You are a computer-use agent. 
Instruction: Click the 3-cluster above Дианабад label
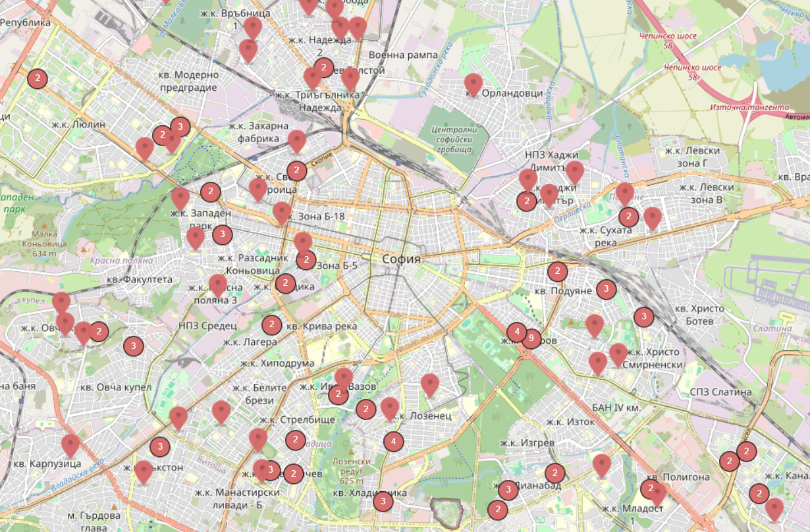point(508,490)
